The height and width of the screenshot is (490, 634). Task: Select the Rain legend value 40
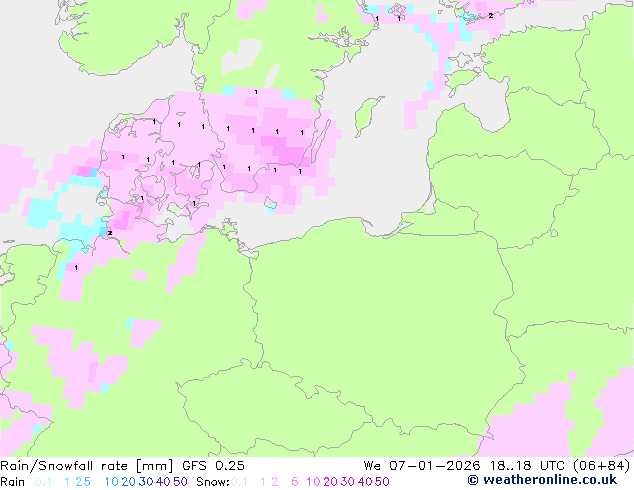click(x=163, y=482)
